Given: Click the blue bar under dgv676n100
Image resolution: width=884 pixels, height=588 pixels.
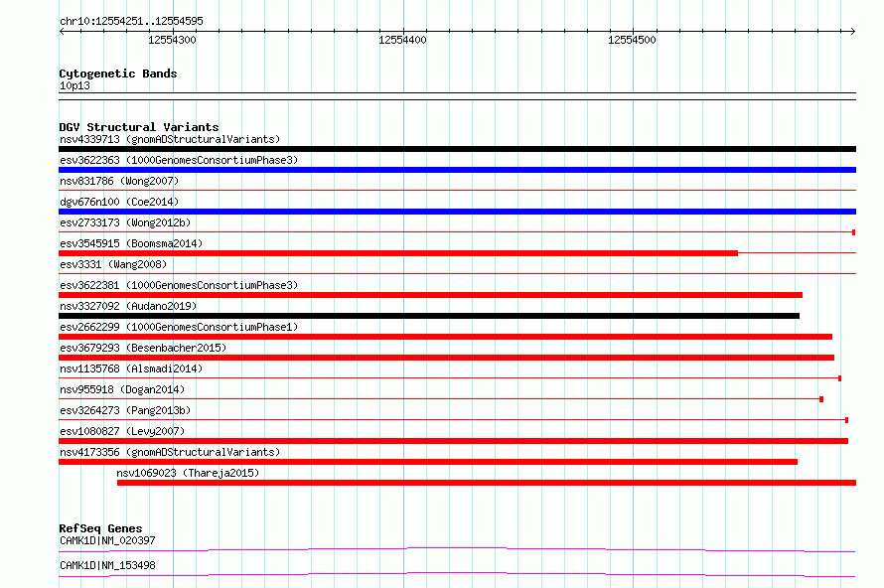Looking at the screenshot, I should (457, 212).
